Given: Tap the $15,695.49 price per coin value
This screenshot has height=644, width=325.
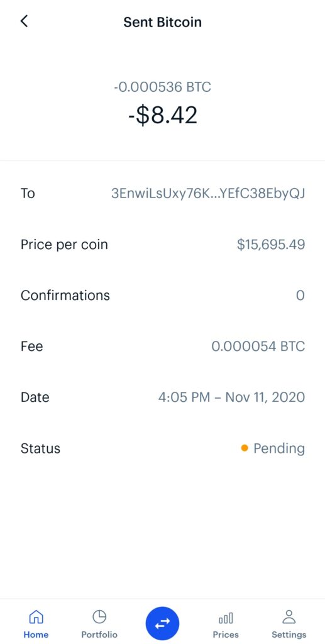Looking at the screenshot, I should pos(271,245).
